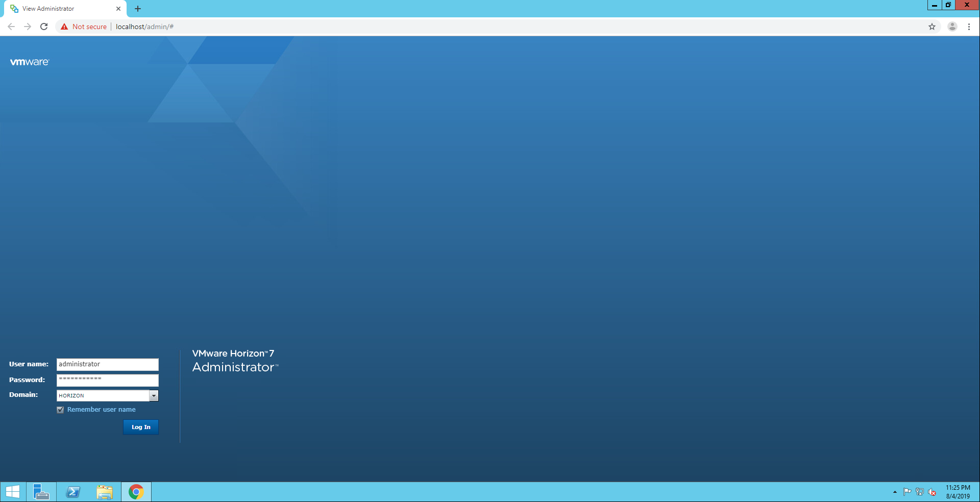The image size is (980, 502).
Task: Click the network status tray icon
Action: pyautogui.click(x=920, y=492)
